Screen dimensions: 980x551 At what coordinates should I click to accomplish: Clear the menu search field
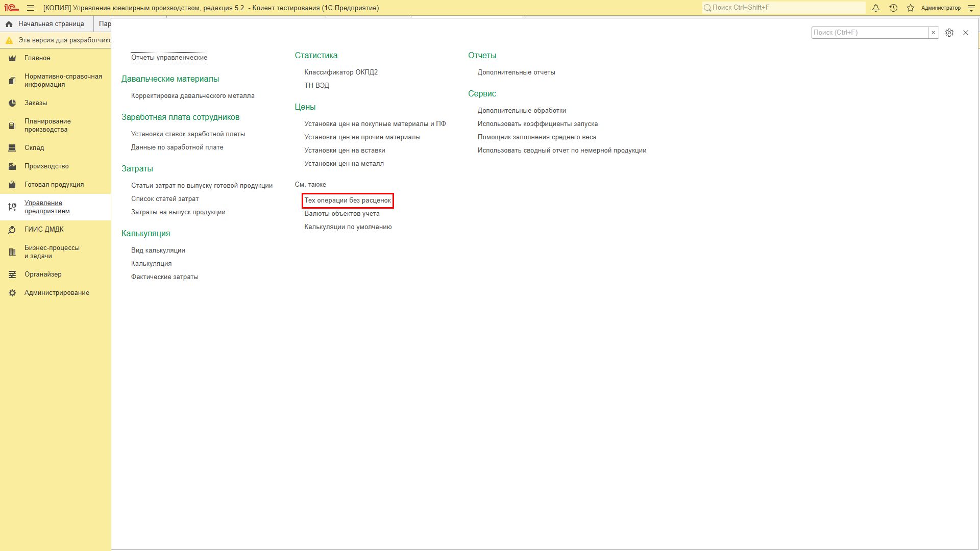[x=933, y=33]
